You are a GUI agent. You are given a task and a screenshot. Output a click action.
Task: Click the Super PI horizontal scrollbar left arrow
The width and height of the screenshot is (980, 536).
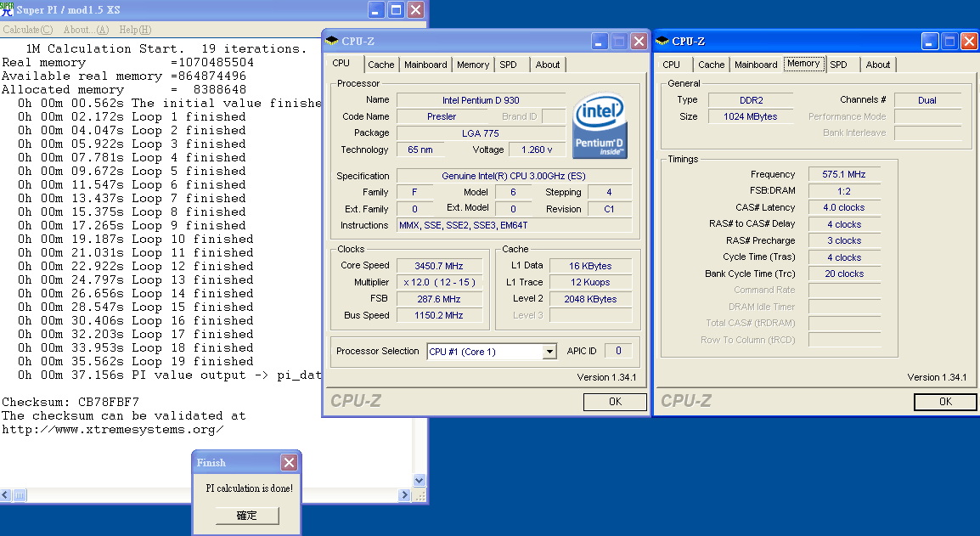click(6, 495)
